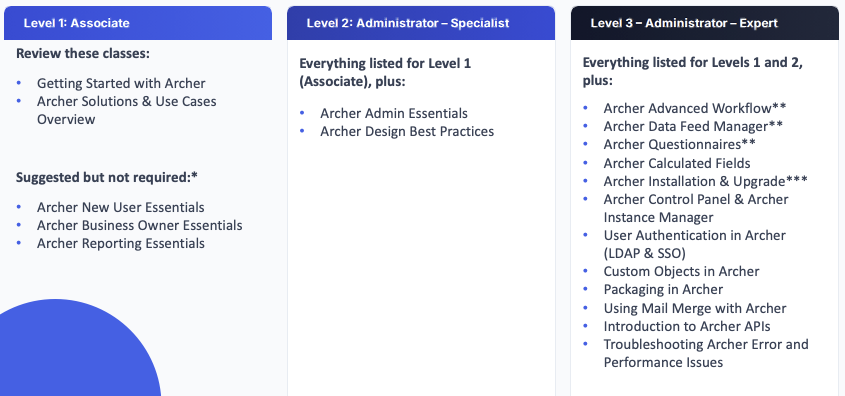This screenshot has width=845, height=396.
Task: Click Archer Design Best Practices item
Action: 407,131
